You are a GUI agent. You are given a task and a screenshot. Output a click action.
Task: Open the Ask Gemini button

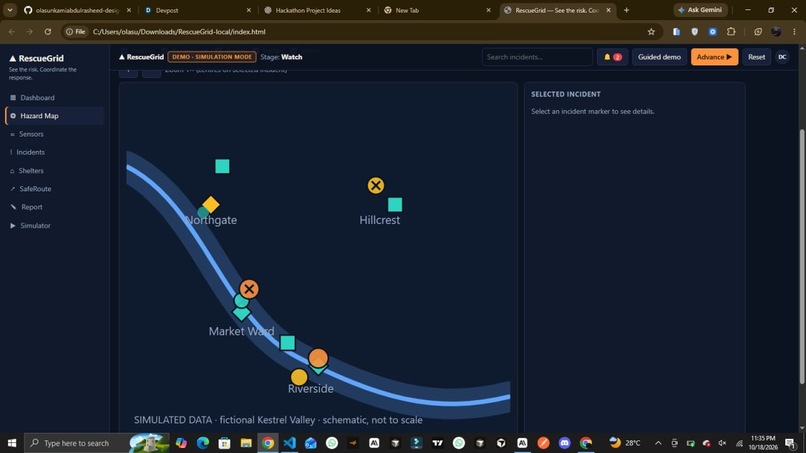[x=701, y=10]
